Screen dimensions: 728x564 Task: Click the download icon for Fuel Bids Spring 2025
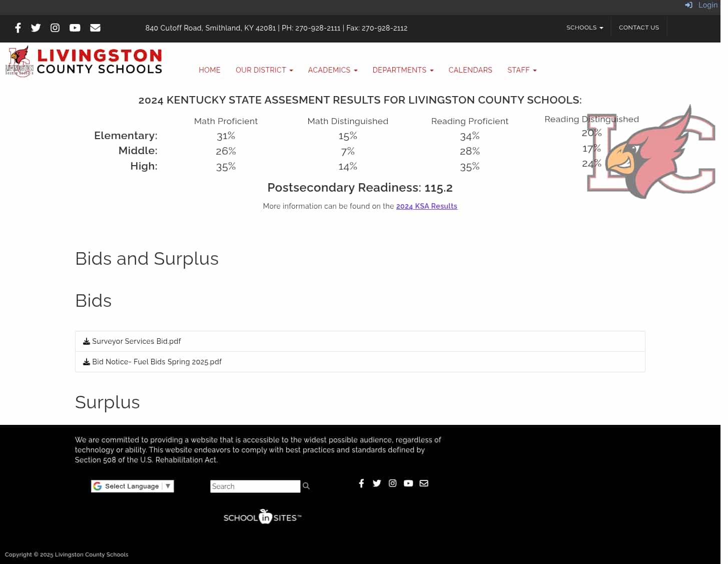coord(86,361)
